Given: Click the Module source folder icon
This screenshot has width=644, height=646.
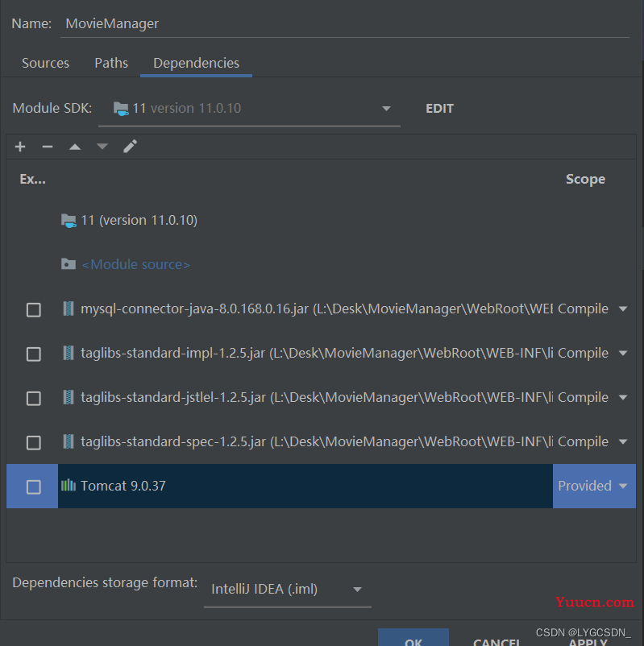Looking at the screenshot, I should click(69, 264).
